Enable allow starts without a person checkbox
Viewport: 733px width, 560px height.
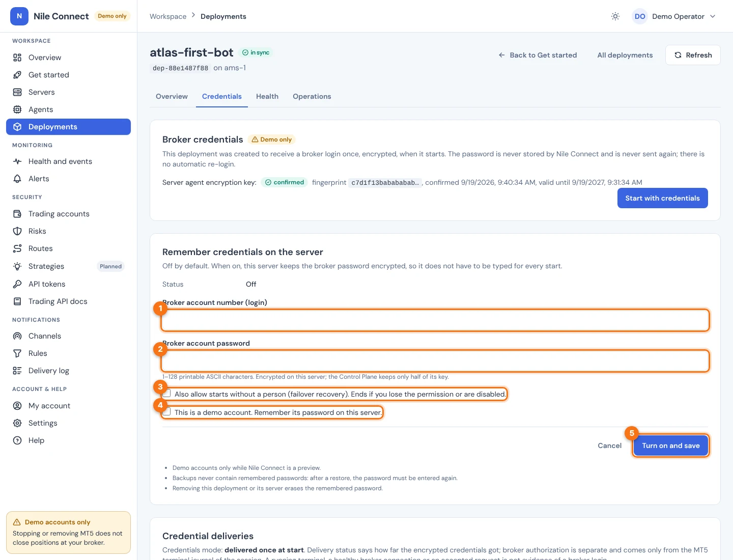[x=166, y=394]
